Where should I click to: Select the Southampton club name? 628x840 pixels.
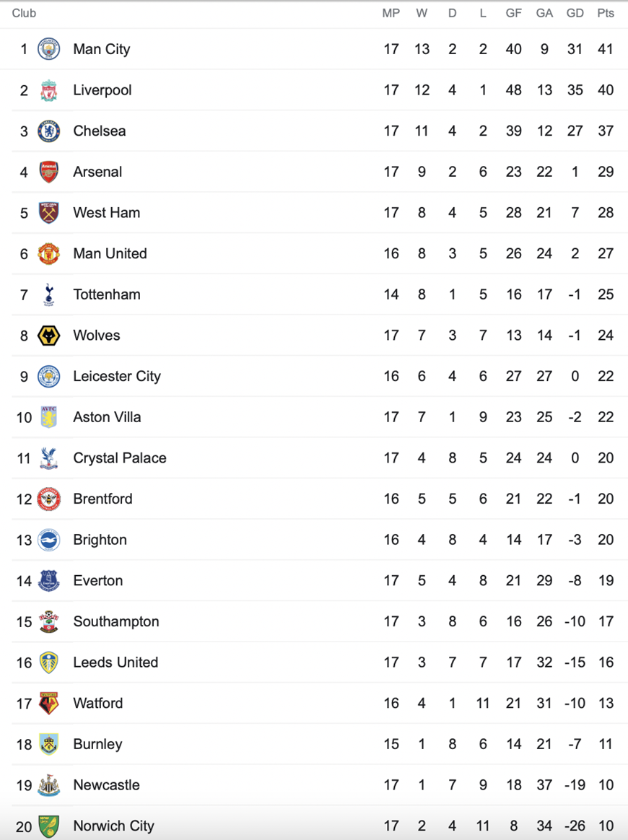point(116,621)
